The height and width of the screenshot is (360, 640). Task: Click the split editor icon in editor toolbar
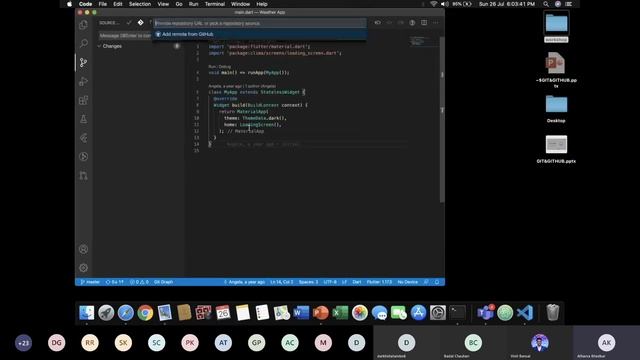[424, 23]
